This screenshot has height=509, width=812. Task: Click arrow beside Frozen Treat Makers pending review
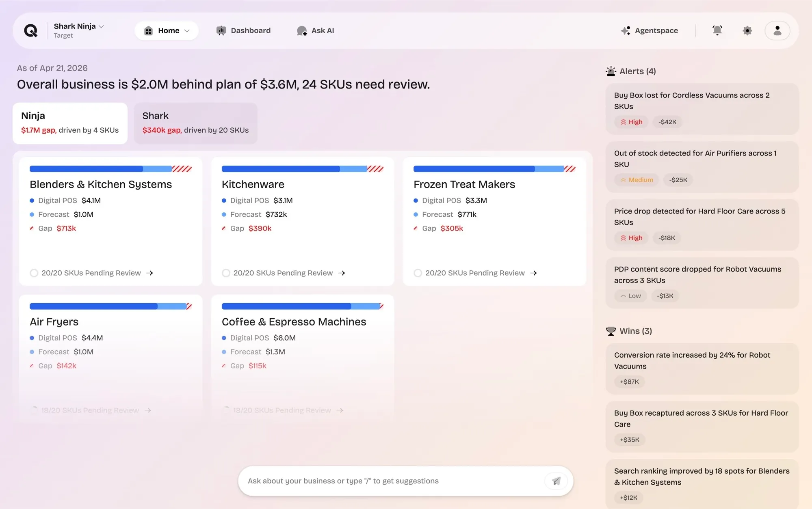coord(533,273)
